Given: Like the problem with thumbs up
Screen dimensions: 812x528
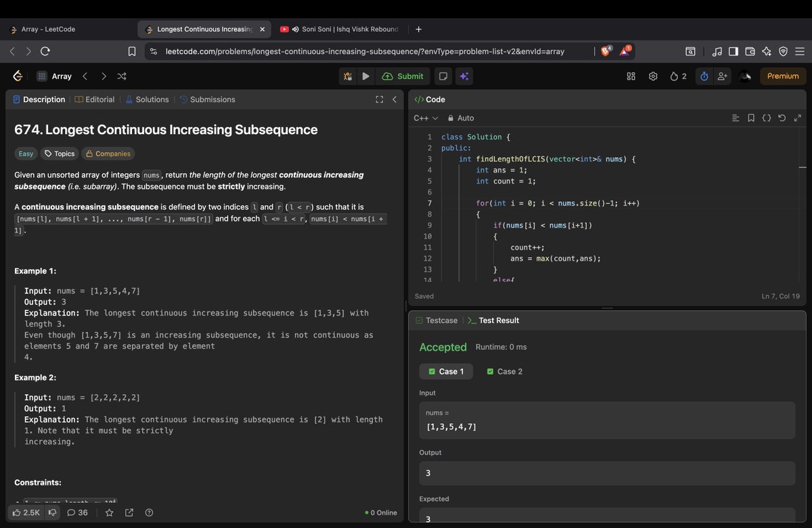Looking at the screenshot, I should coord(26,512).
